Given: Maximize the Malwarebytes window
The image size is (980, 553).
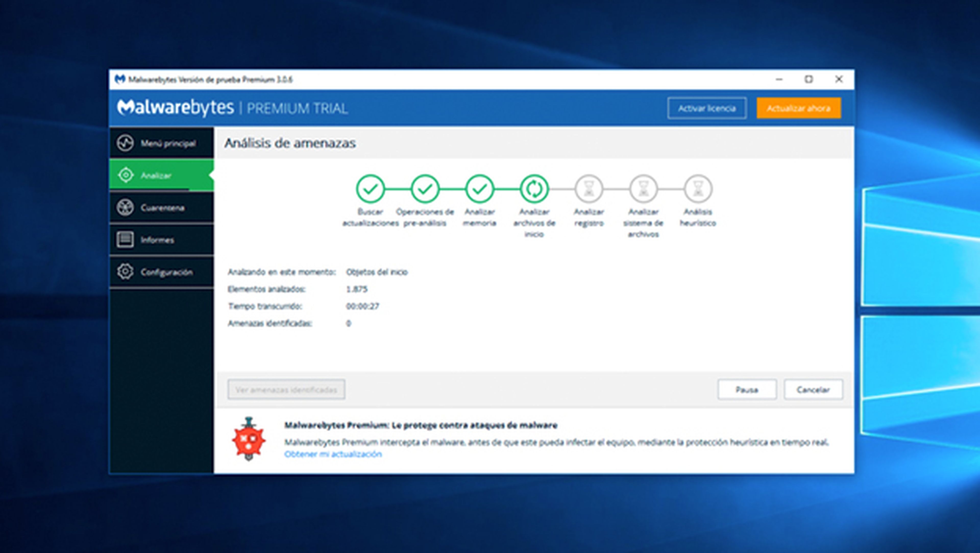Looking at the screenshot, I should click(x=809, y=79).
